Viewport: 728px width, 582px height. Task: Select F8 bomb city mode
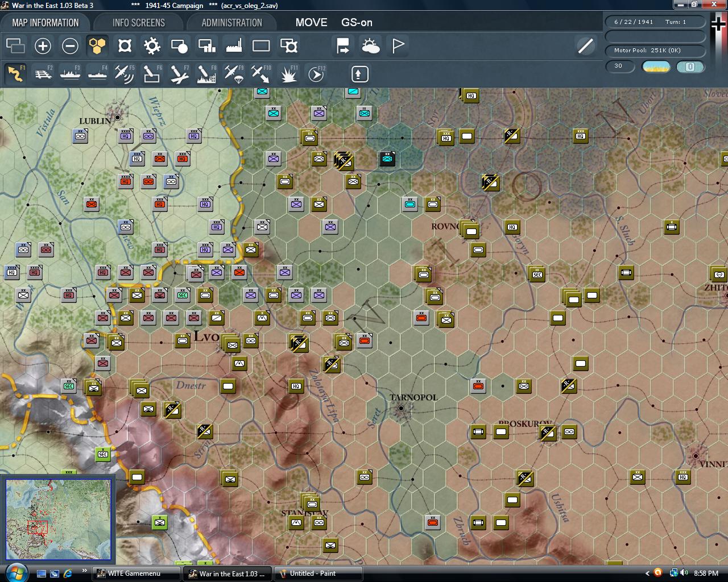pyautogui.click(x=206, y=74)
